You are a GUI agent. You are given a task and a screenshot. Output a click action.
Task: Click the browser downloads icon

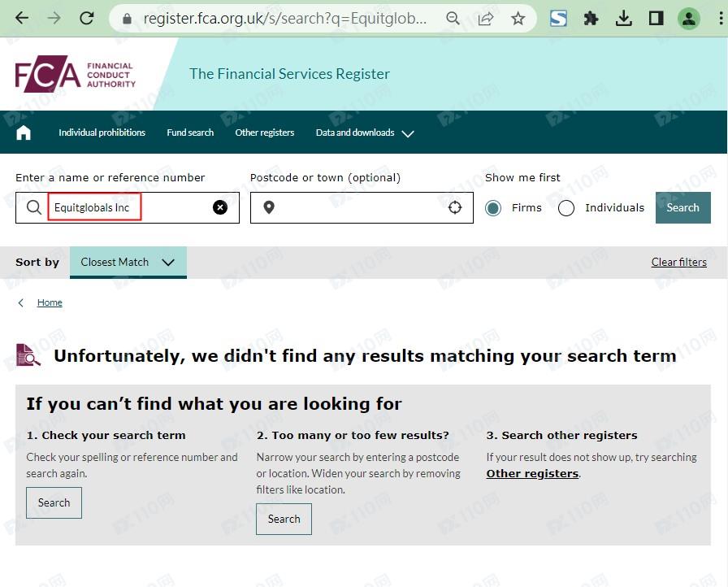(x=624, y=19)
